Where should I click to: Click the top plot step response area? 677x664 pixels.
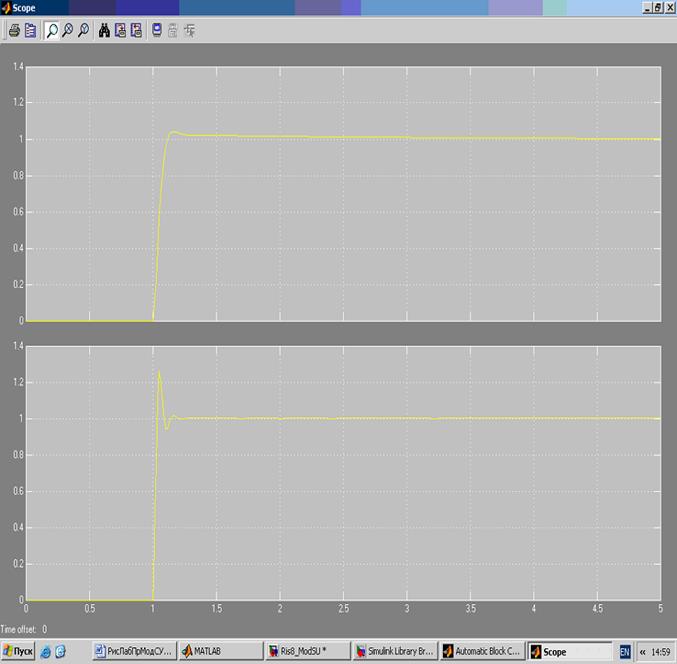[343, 193]
